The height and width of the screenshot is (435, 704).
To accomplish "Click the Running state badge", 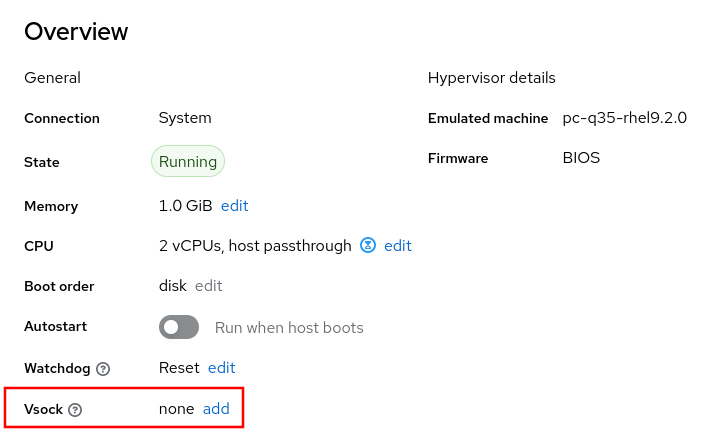I will click(188, 162).
